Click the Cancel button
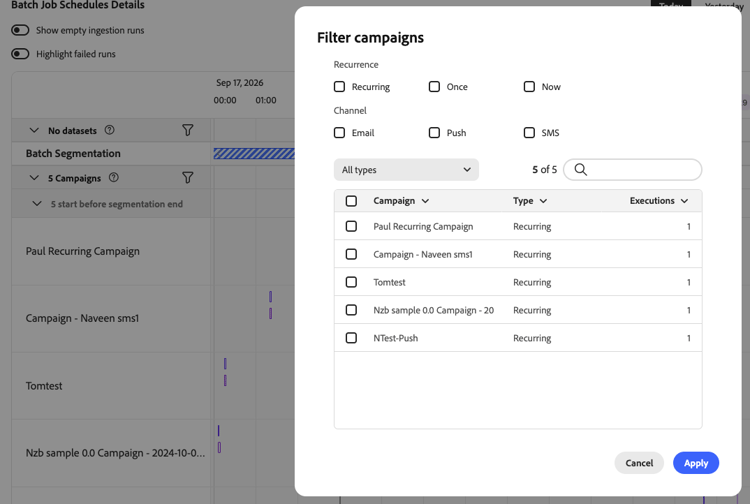Viewport: 750px width, 504px height. pos(639,463)
